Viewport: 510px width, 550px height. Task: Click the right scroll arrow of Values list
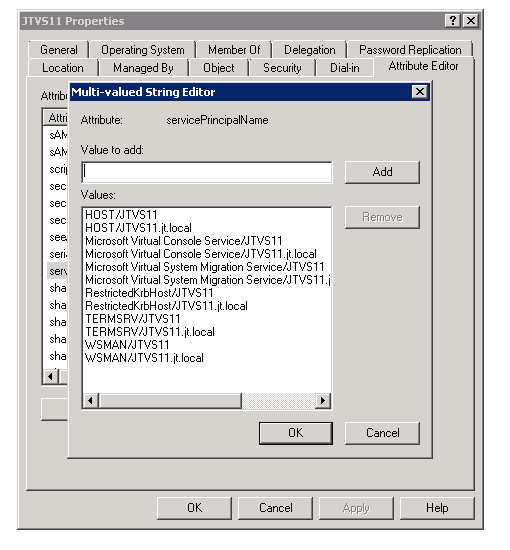coord(323,400)
